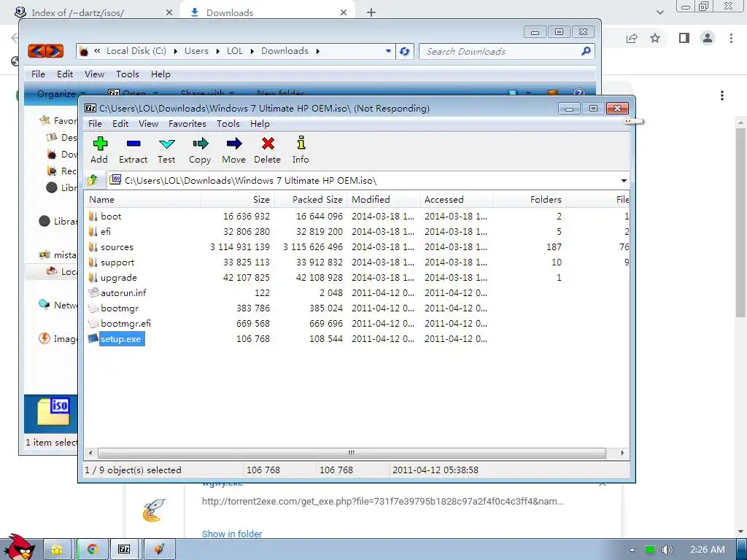Click the Delete toolbar icon

(x=268, y=144)
